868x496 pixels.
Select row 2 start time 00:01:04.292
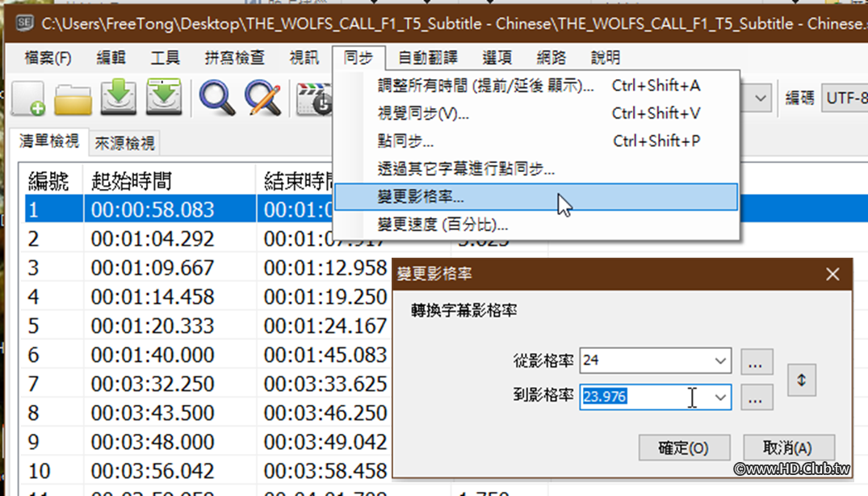click(153, 238)
